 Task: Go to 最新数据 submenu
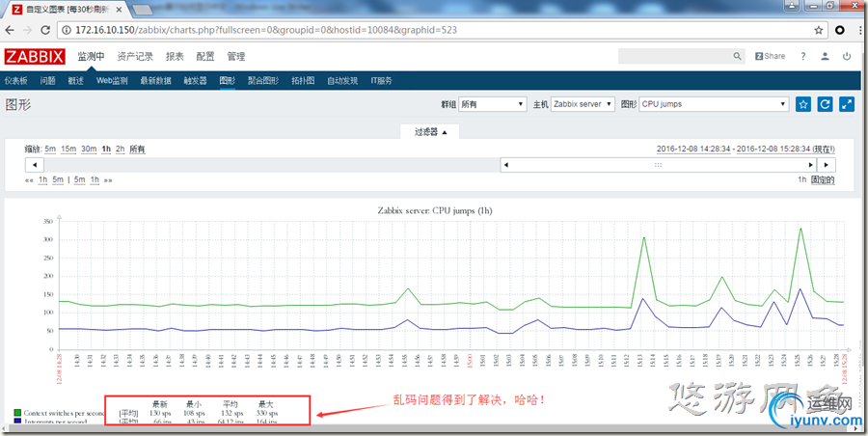(x=155, y=80)
